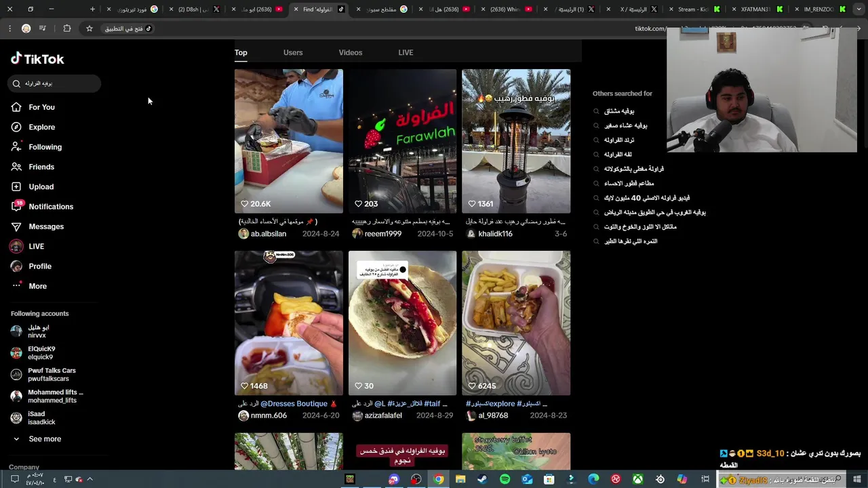This screenshot has width=868, height=488.
Task: Open video with 1468 likes
Action: (288, 323)
